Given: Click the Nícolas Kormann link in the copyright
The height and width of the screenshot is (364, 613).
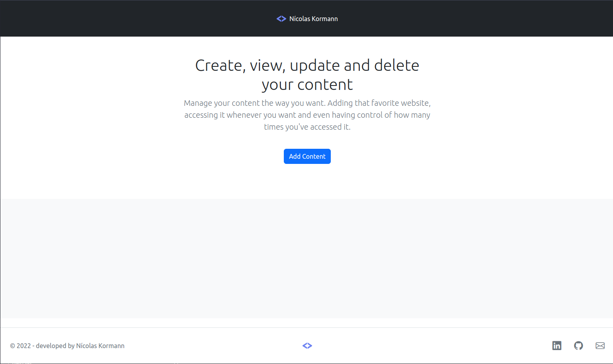Looking at the screenshot, I should (x=100, y=346).
